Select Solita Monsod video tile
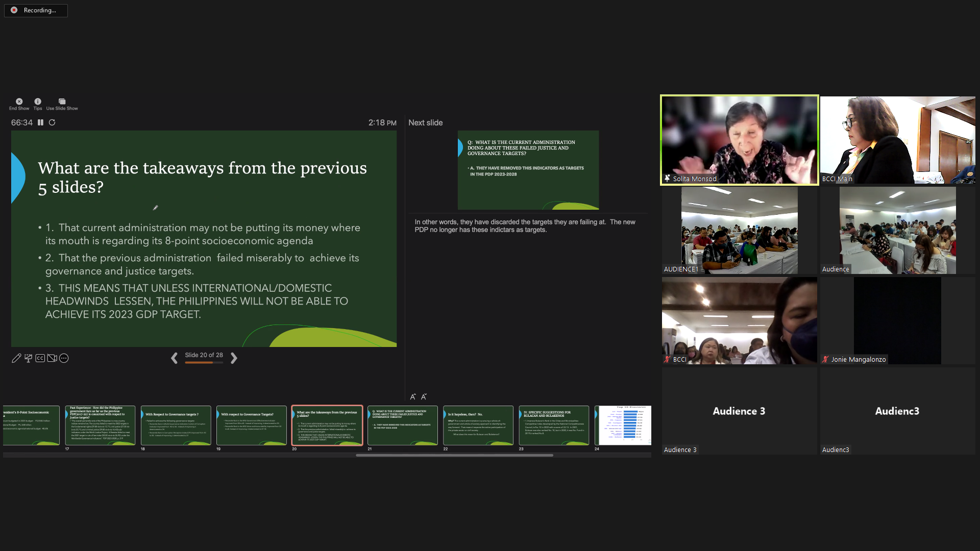980x551 pixels. tap(740, 140)
